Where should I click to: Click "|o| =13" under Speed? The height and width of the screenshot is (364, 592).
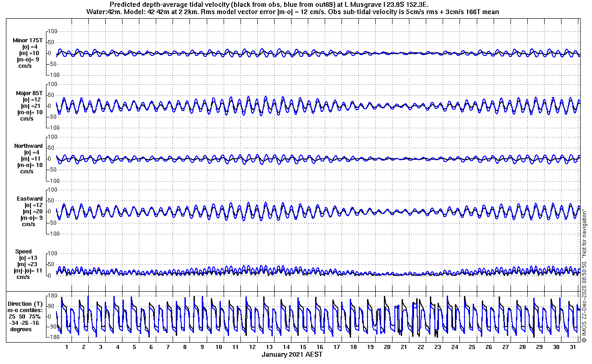tap(28, 258)
